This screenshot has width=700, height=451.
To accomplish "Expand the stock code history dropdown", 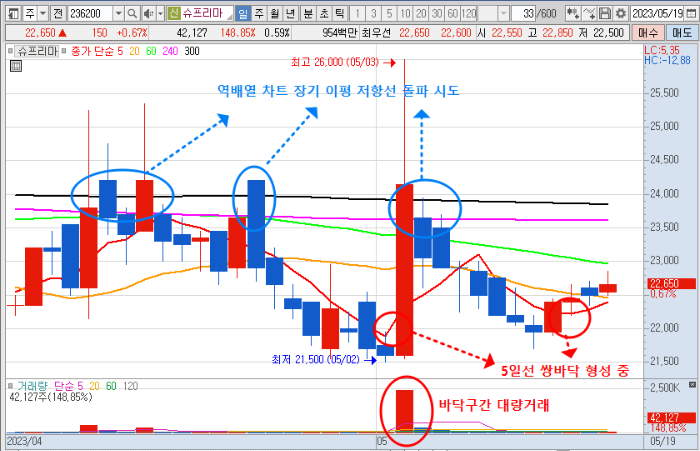I will point(118,14).
